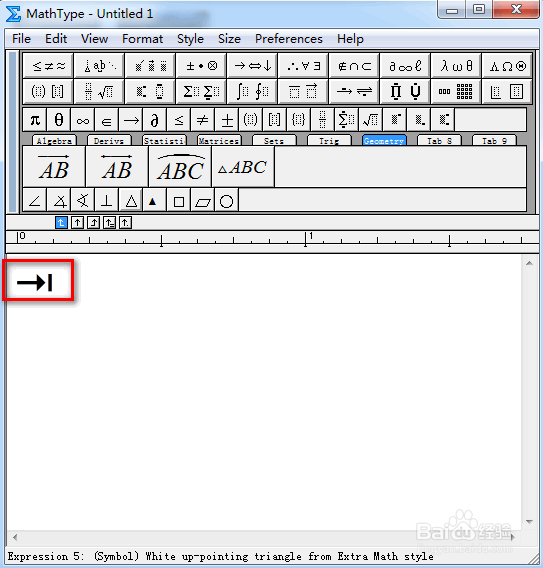Image resolution: width=543 pixels, height=568 pixels.
Task: Switch to the Algebra tab
Action: tap(54, 141)
